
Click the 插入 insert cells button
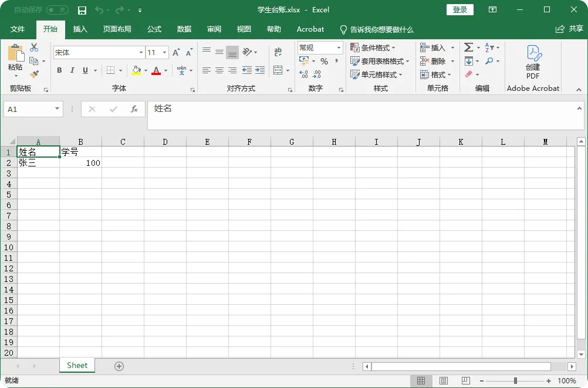432,47
